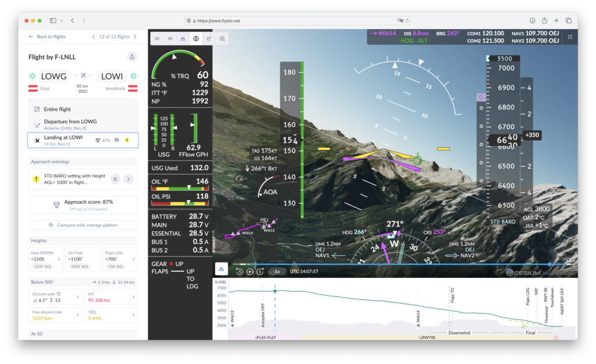The height and width of the screenshot is (364, 596).
Task: Switch the map to 3D view
Action: (169, 38)
